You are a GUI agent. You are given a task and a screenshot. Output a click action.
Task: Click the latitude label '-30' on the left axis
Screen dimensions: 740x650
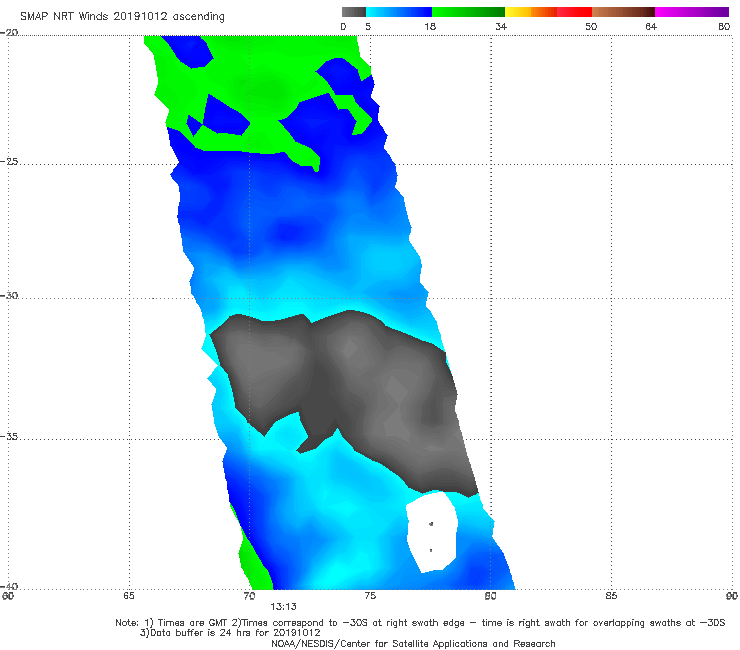[9, 295]
